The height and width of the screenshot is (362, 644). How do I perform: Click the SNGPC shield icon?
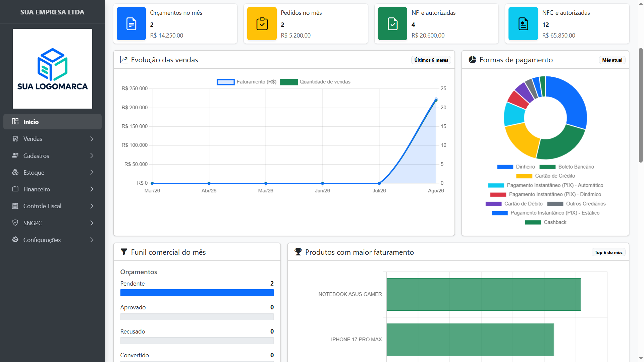pos(15,223)
